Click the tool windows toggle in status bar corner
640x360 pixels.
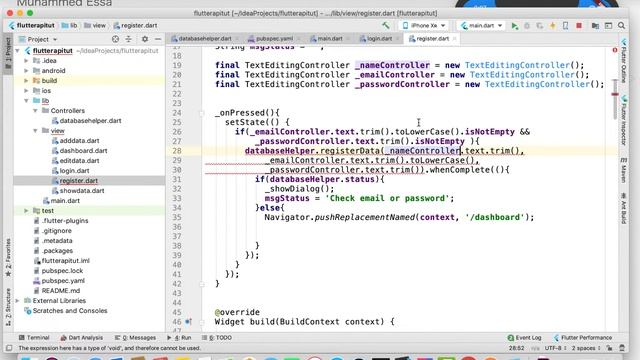[x=9, y=348]
